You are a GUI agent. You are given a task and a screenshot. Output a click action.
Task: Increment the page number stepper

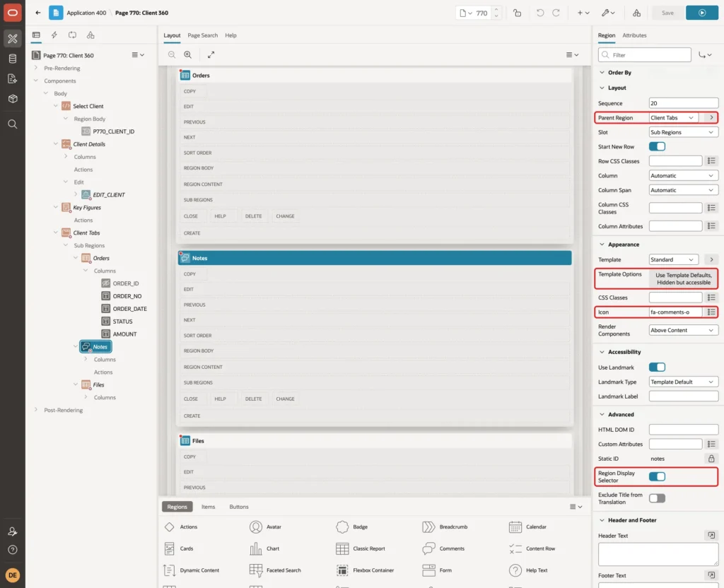point(496,10)
